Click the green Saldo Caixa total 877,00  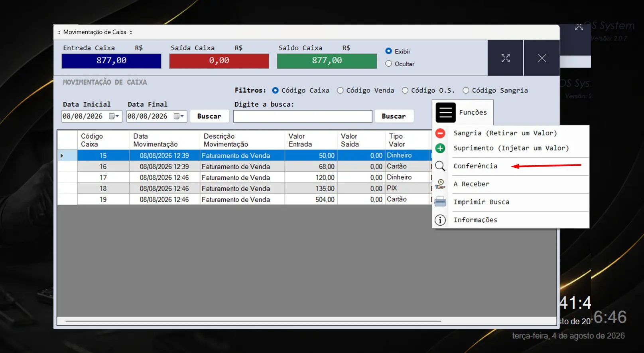[327, 61]
